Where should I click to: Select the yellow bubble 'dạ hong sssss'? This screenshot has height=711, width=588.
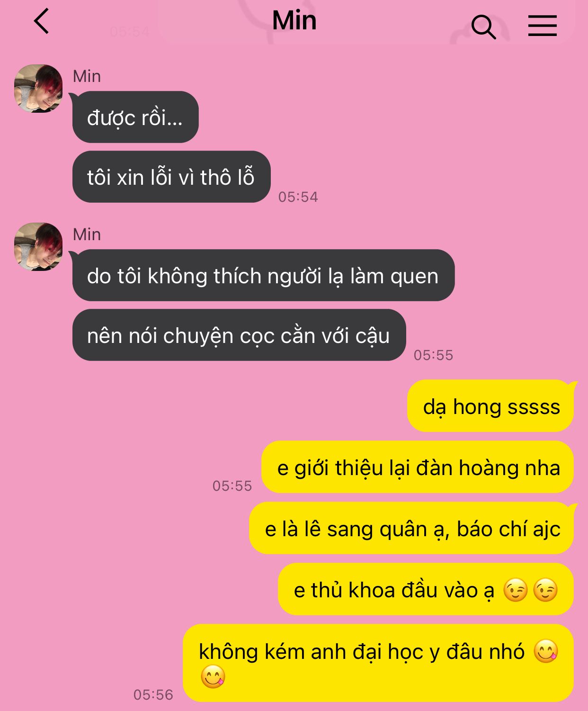coord(490,406)
